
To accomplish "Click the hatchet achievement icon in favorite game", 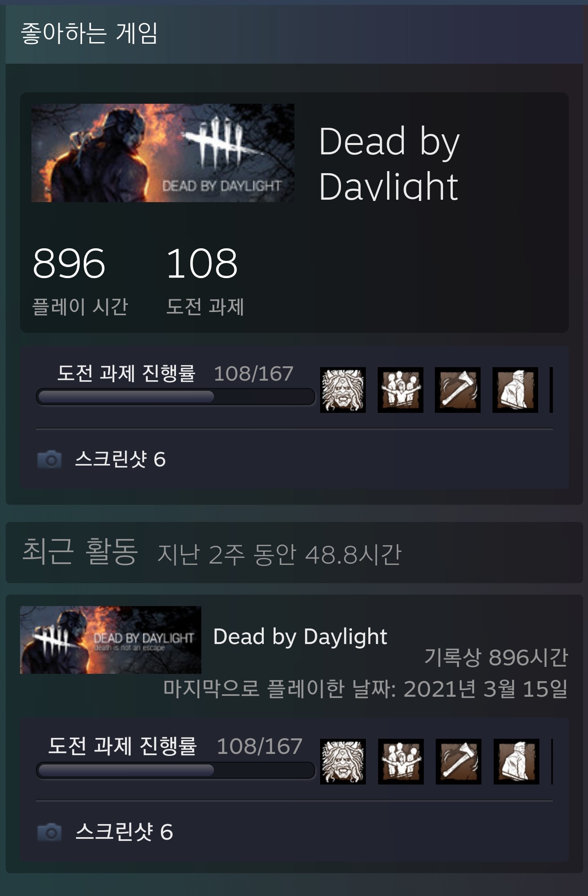I will point(458,390).
